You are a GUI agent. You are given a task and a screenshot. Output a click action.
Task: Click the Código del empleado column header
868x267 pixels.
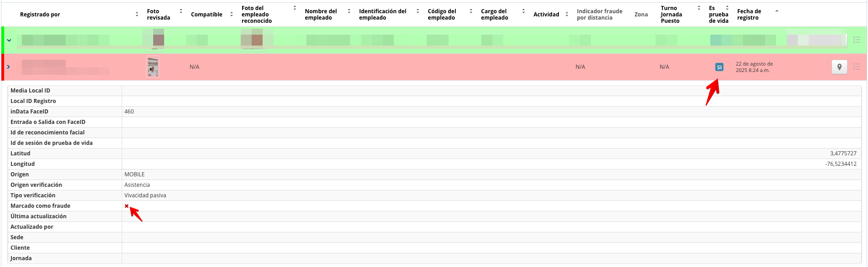441,15
